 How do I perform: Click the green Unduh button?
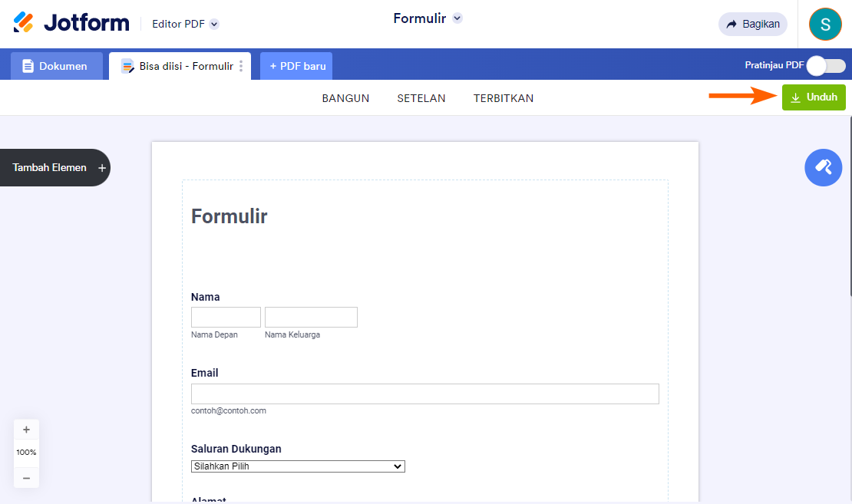(x=814, y=97)
